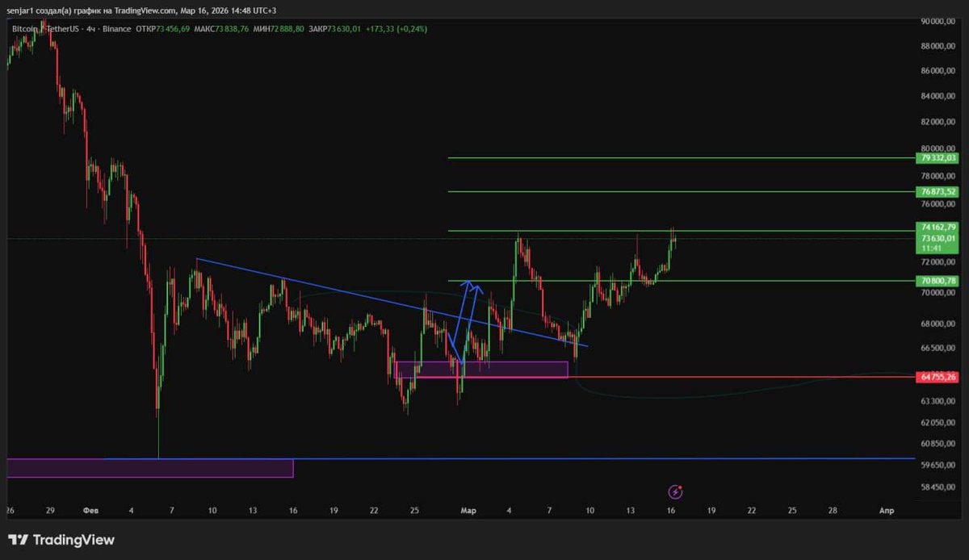Click the МИН 72888,80 low value
This screenshot has height=560, width=969.
click(279, 28)
